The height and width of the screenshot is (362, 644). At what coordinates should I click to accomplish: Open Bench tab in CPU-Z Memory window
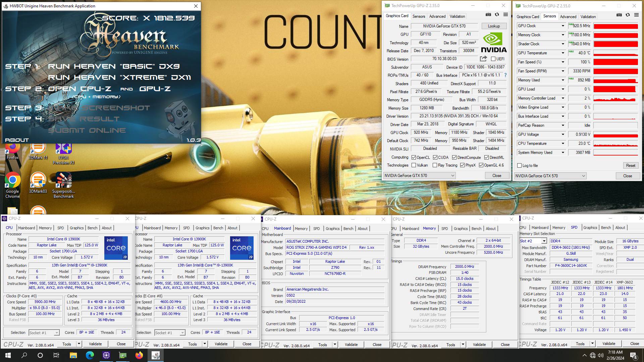[476, 229]
